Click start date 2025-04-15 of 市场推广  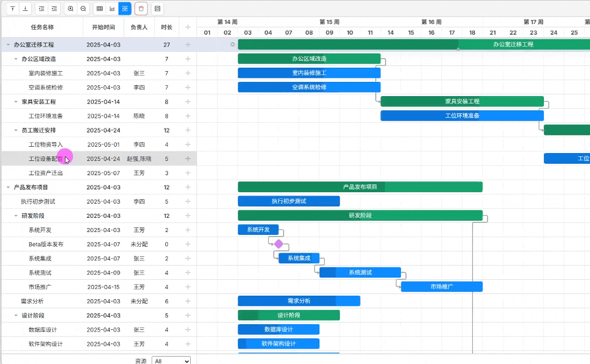click(x=104, y=287)
